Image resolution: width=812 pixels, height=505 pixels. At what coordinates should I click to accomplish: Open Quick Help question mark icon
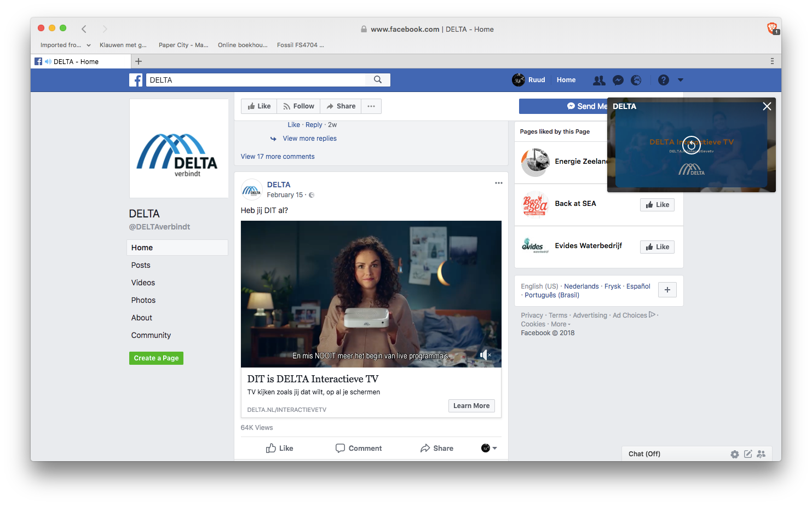pyautogui.click(x=664, y=81)
